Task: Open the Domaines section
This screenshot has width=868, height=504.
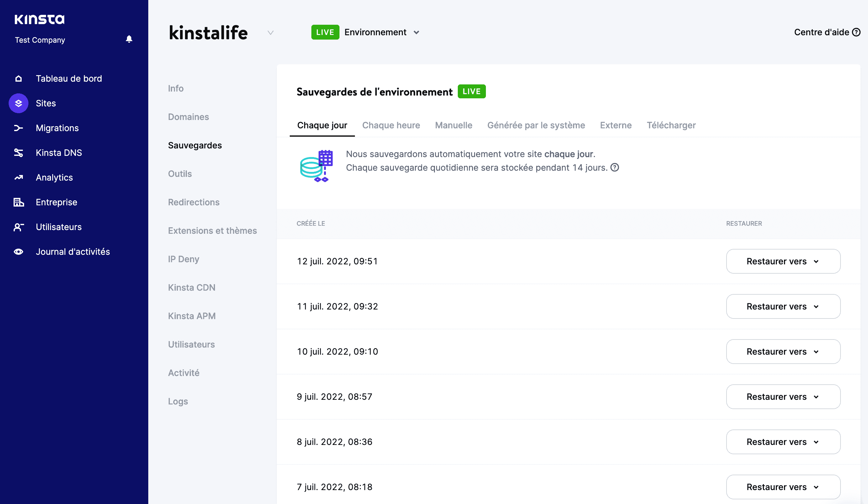Action: point(188,117)
